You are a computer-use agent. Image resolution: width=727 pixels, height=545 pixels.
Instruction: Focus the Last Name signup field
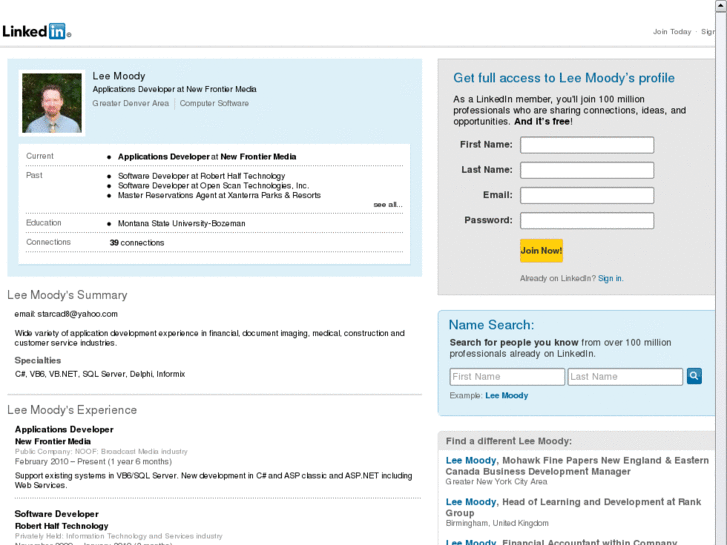(x=587, y=170)
